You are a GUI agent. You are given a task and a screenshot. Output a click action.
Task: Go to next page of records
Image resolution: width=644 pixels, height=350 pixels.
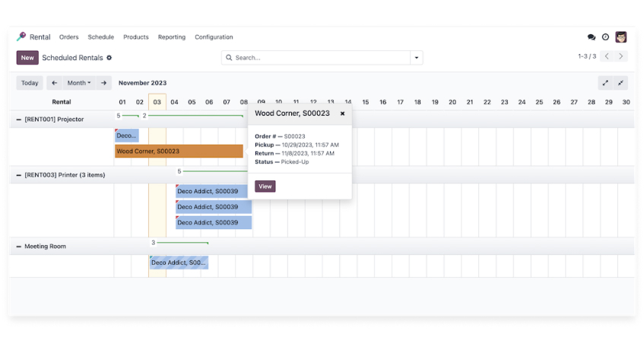[x=621, y=56]
